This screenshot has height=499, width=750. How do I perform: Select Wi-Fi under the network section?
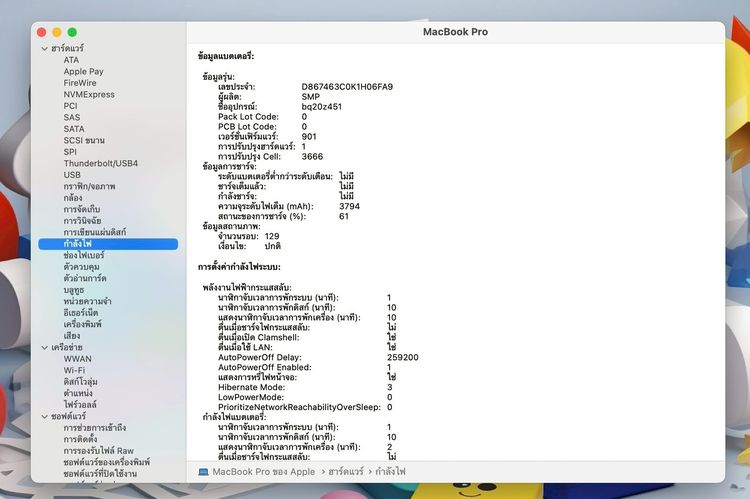click(x=74, y=370)
